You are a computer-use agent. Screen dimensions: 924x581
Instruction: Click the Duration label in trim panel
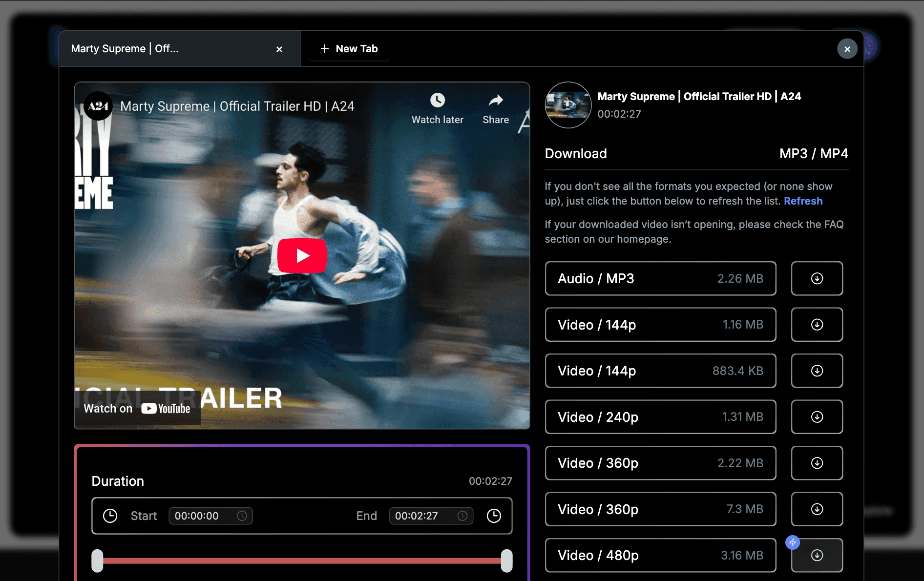point(118,481)
